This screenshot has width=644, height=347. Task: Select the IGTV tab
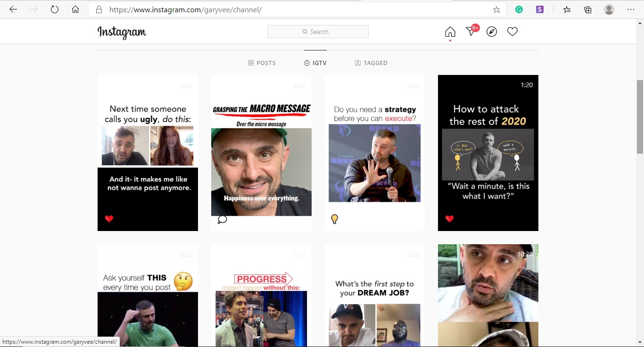click(315, 63)
